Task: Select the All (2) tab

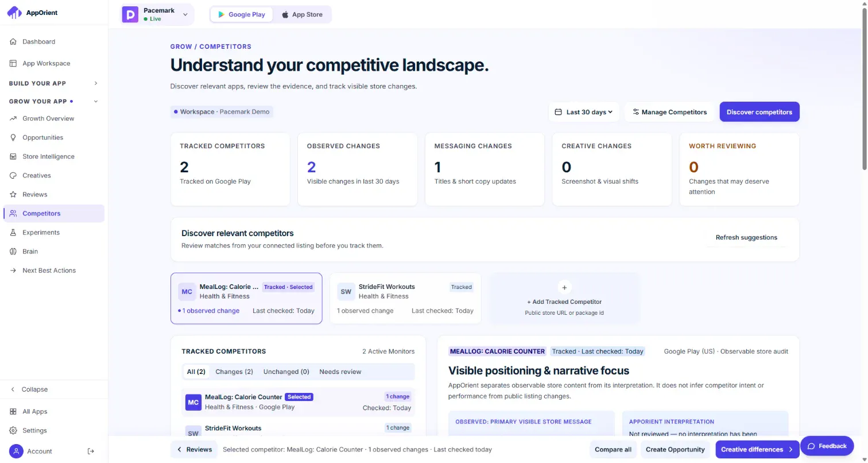Action: [196, 372]
